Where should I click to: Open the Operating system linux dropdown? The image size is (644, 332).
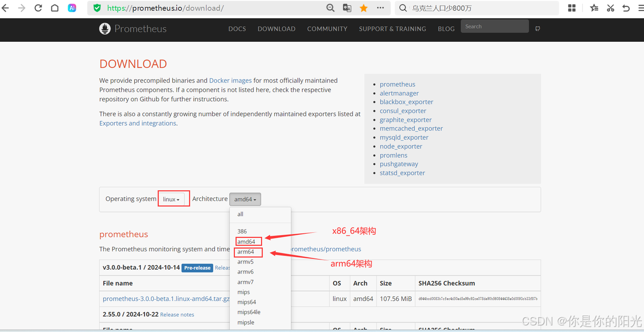(172, 199)
